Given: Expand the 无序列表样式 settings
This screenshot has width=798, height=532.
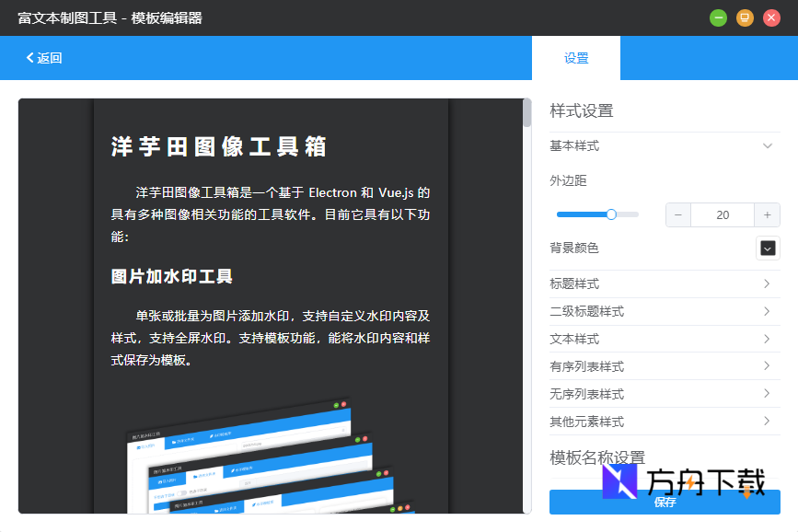Looking at the screenshot, I should pos(663,394).
